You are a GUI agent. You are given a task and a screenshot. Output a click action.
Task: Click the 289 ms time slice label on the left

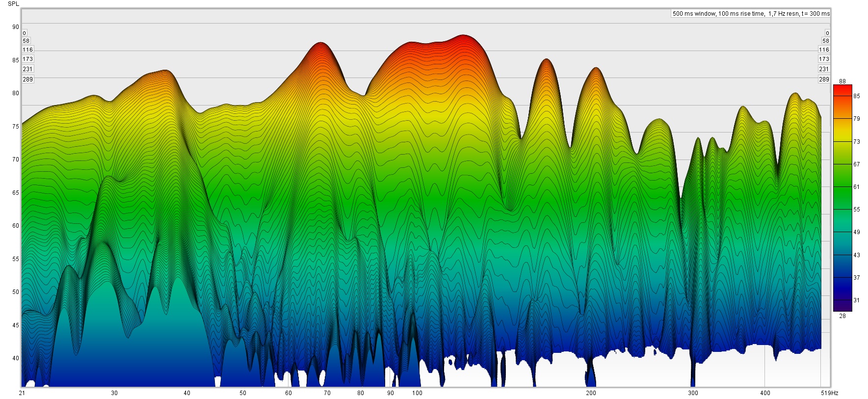tap(27, 80)
